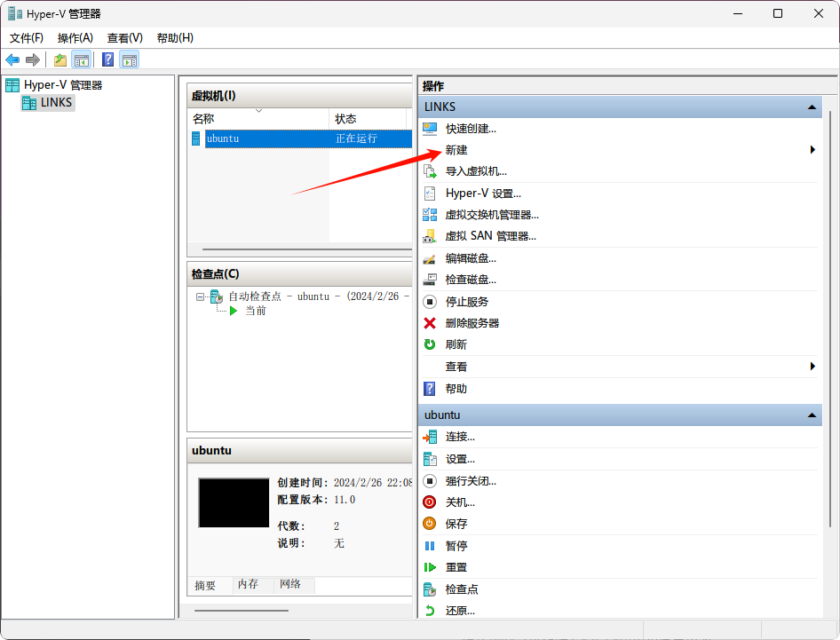Click the 状态 column header

(368, 118)
